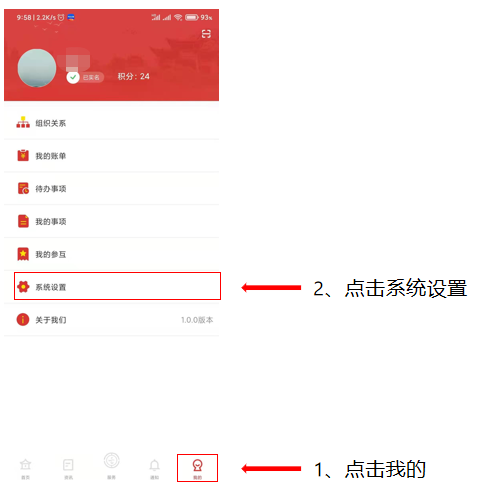
Task: Tap the 待办事项 to-do icon
Action: click(23, 188)
